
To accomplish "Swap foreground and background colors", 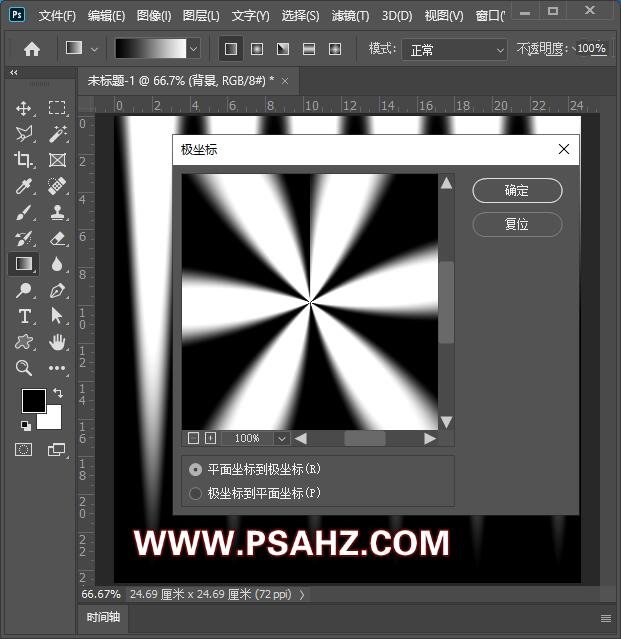I will 58,393.
